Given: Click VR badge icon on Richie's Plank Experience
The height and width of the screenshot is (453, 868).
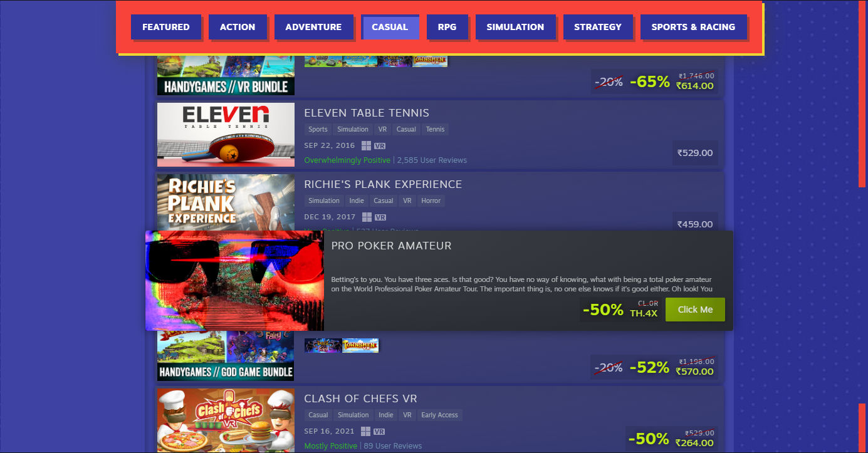Looking at the screenshot, I should 380,217.
